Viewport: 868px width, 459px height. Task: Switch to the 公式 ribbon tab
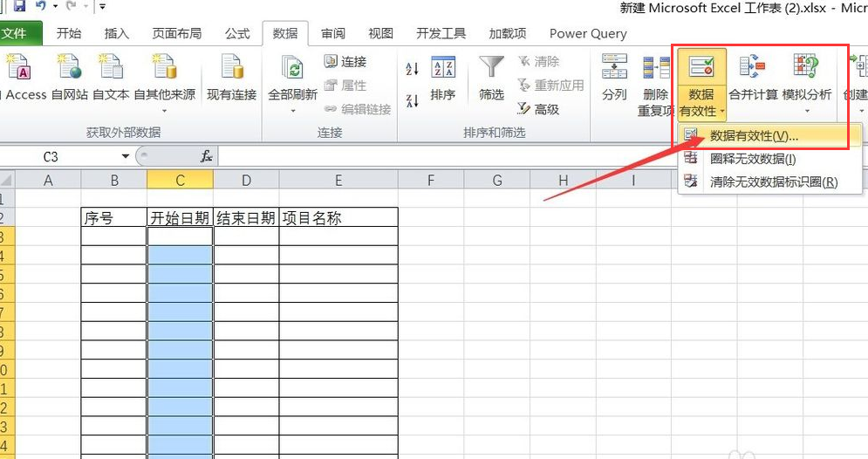pyautogui.click(x=237, y=34)
